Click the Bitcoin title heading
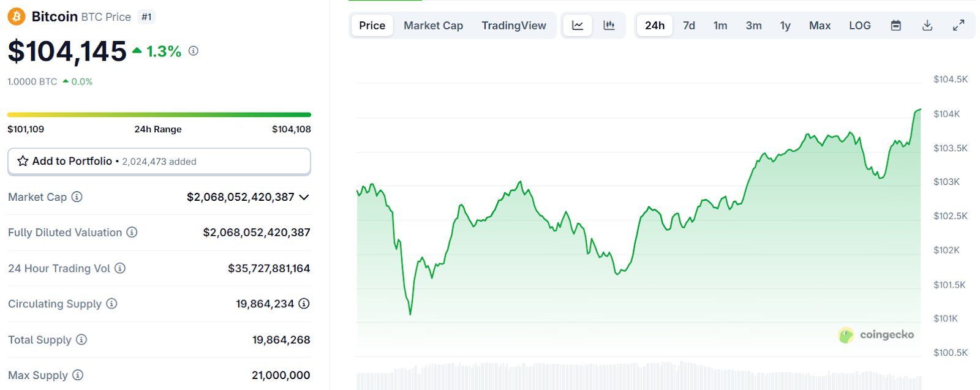 click(x=55, y=17)
